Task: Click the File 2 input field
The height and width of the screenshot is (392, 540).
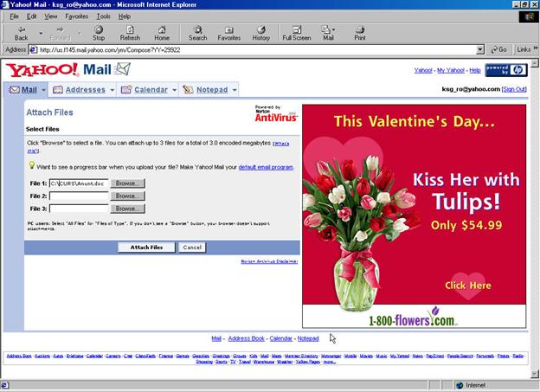Action: click(79, 196)
